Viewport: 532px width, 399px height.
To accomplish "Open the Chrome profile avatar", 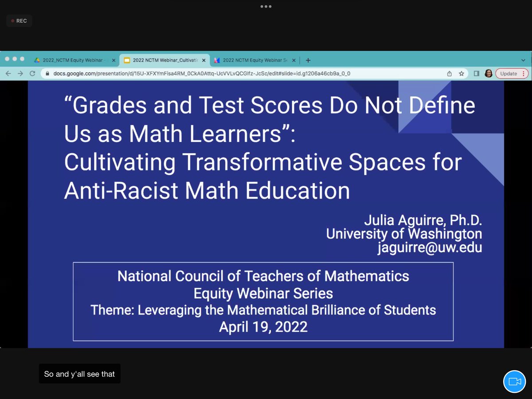I will (x=489, y=74).
